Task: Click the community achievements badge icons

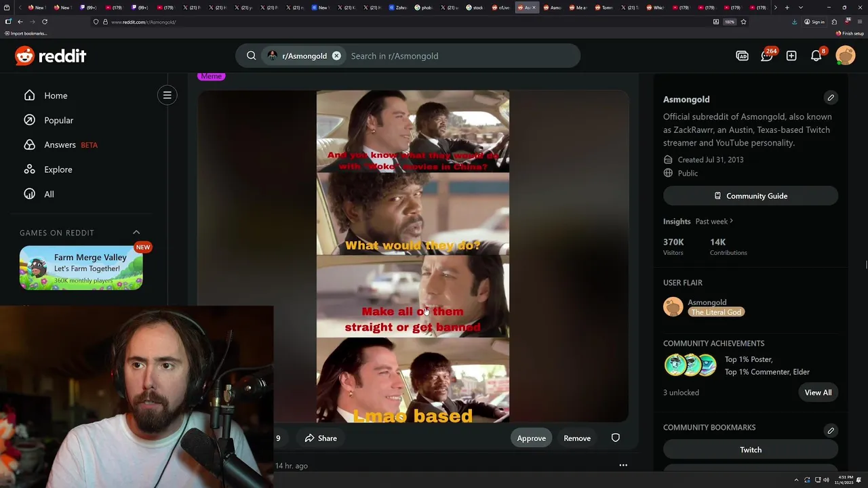Action: 690,365
